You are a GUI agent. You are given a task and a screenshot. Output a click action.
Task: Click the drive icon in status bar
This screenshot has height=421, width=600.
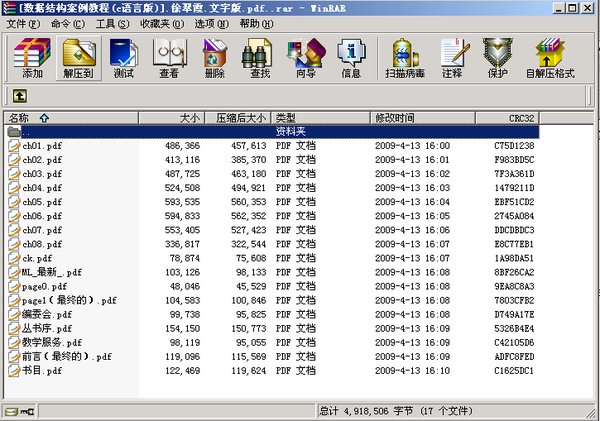click(11, 411)
